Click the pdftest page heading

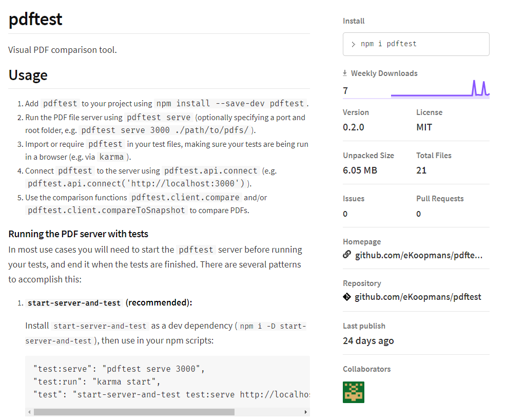coord(35,19)
